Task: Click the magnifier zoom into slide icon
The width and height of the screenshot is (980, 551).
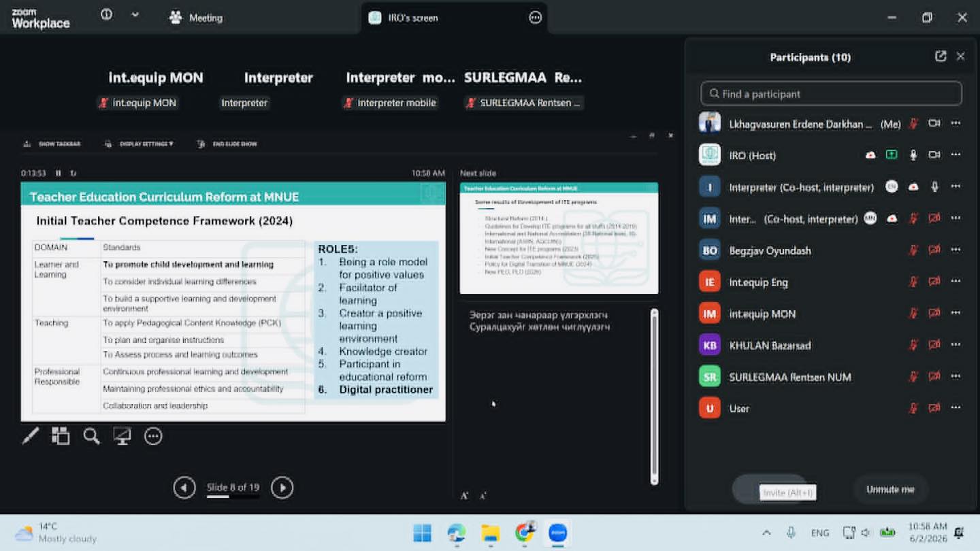Action: tap(92, 436)
